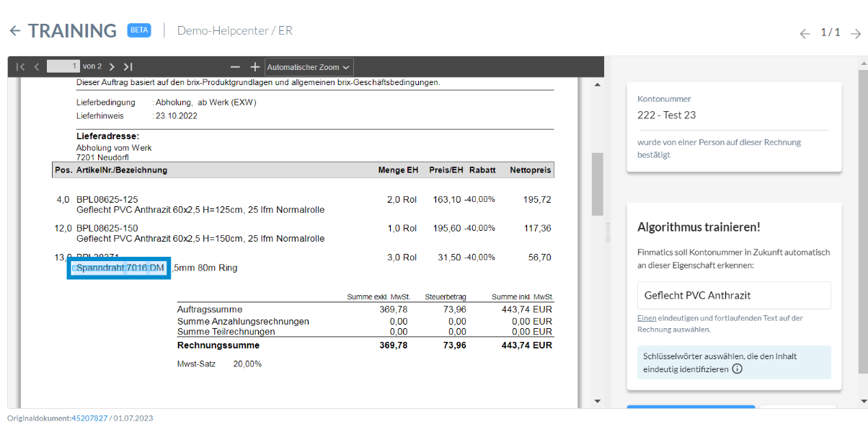Select highlighted text 'Spanndraht 7016 DM'
Viewport: 868px width, 427px height.
[x=120, y=268]
